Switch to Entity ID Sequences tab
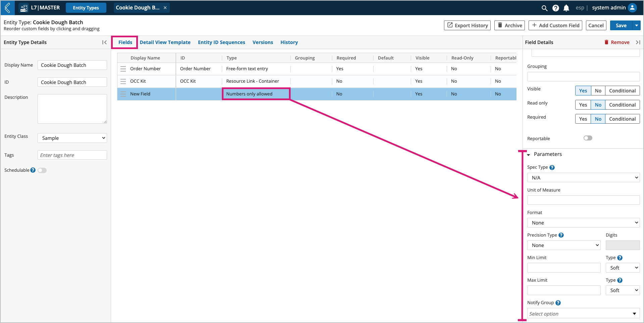 221,42
